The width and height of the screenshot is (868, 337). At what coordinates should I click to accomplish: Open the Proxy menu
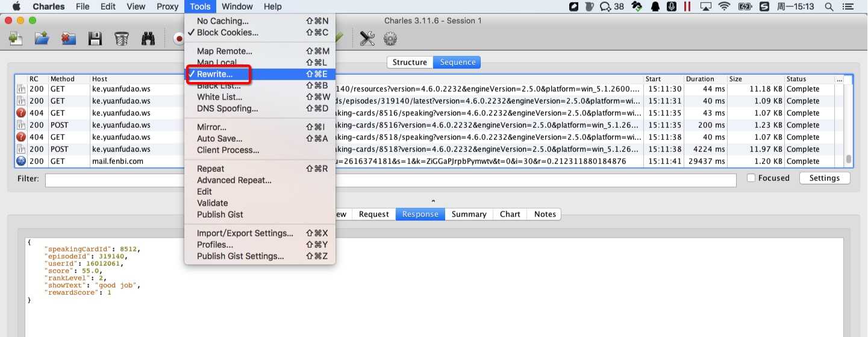[x=167, y=7]
